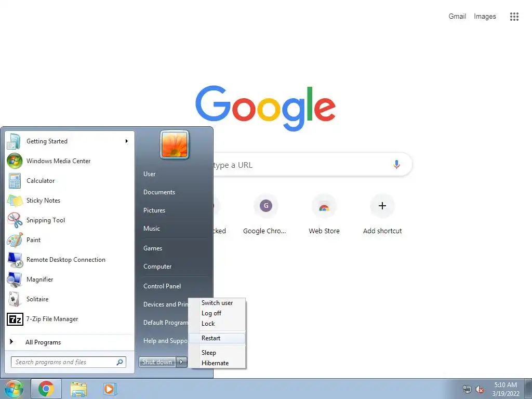Viewport: 532px width, 399px height.
Task: Launch the Snipping Tool
Action: point(70,220)
